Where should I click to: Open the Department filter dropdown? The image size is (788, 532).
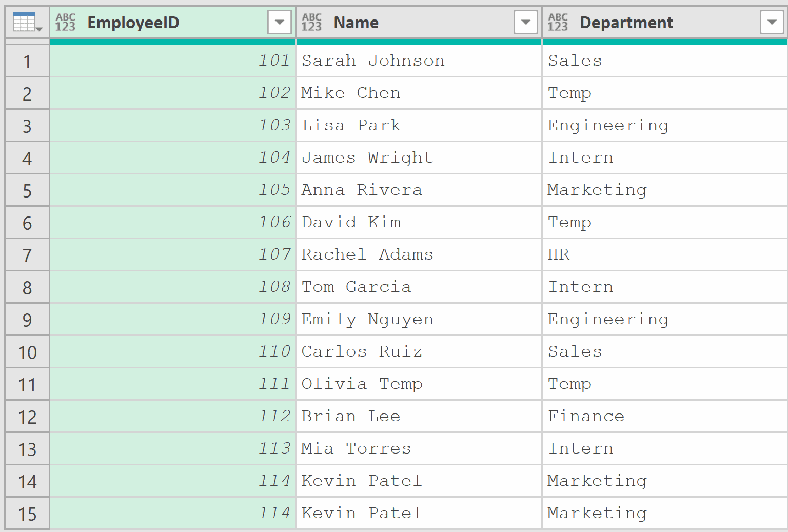click(x=772, y=22)
